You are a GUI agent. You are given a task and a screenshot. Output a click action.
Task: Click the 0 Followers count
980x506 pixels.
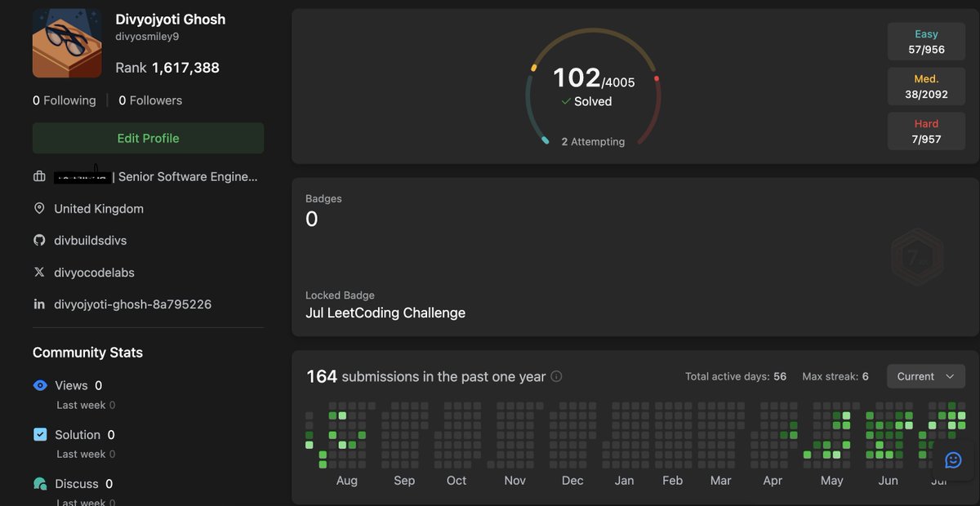[x=150, y=100]
